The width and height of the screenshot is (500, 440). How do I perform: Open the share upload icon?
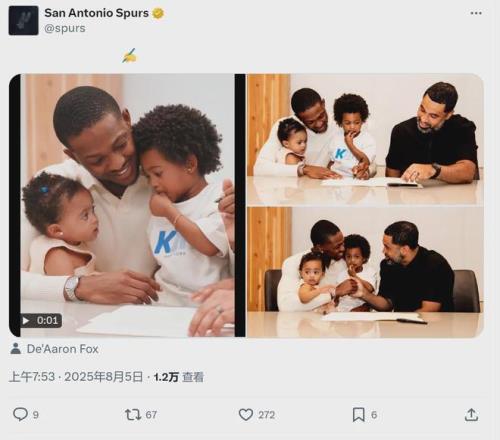(x=471, y=415)
